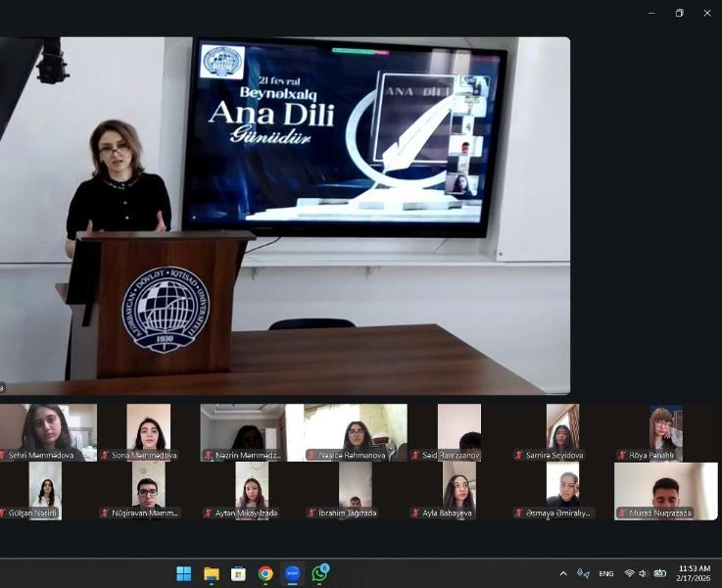
Task: Click the Wi-Fi network icon in system tray
Action: pyautogui.click(x=629, y=573)
